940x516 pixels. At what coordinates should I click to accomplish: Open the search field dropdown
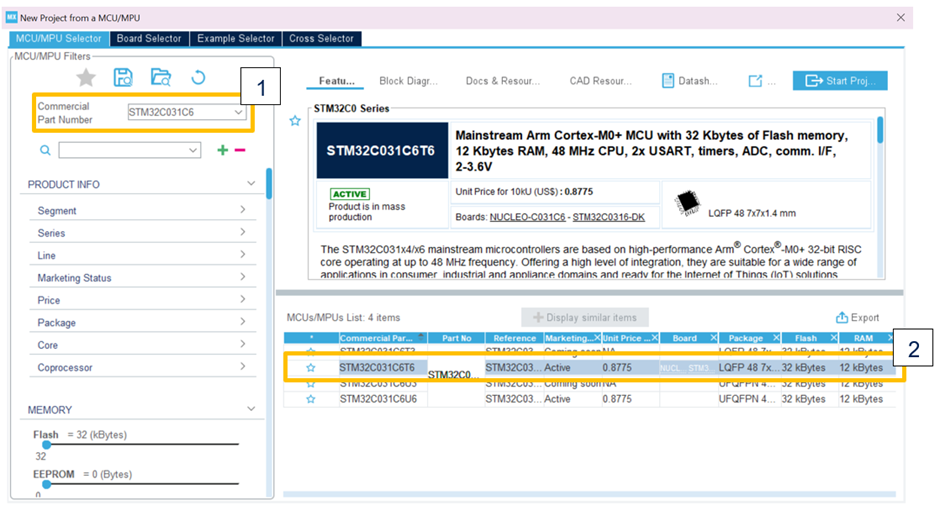(x=193, y=150)
